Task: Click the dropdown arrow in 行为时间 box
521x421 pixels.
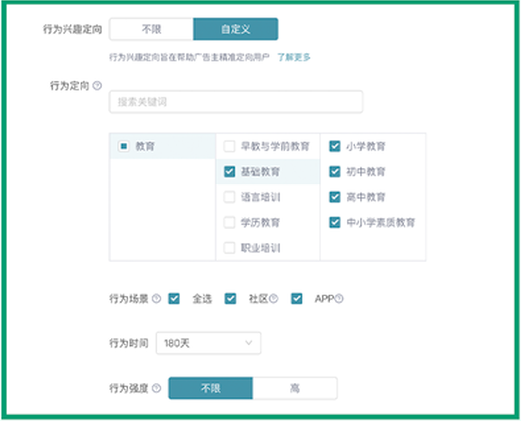Action: click(249, 343)
